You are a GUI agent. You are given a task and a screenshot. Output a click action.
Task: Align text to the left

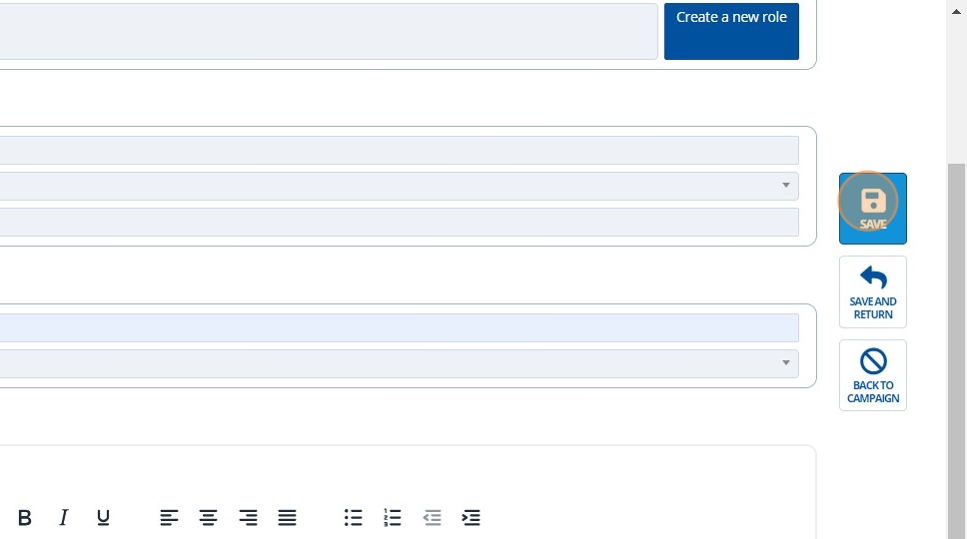click(169, 517)
